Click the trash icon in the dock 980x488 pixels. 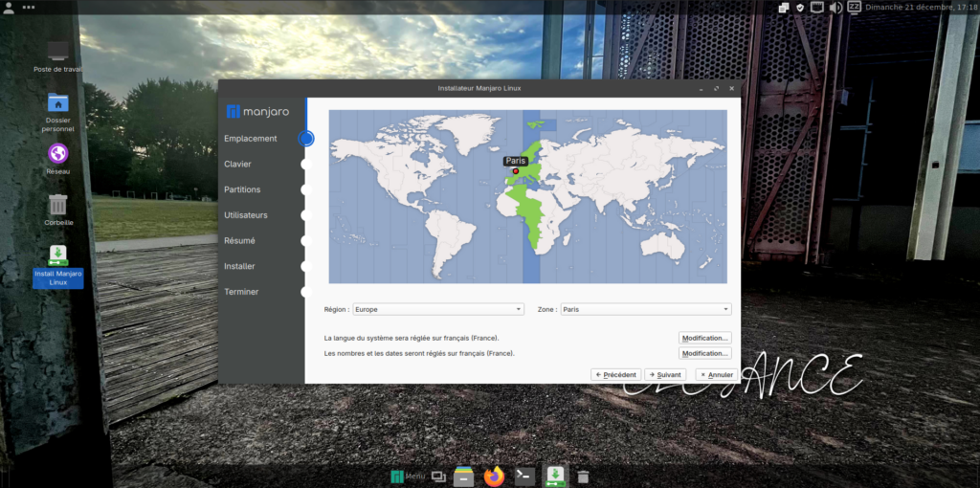coord(583,477)
